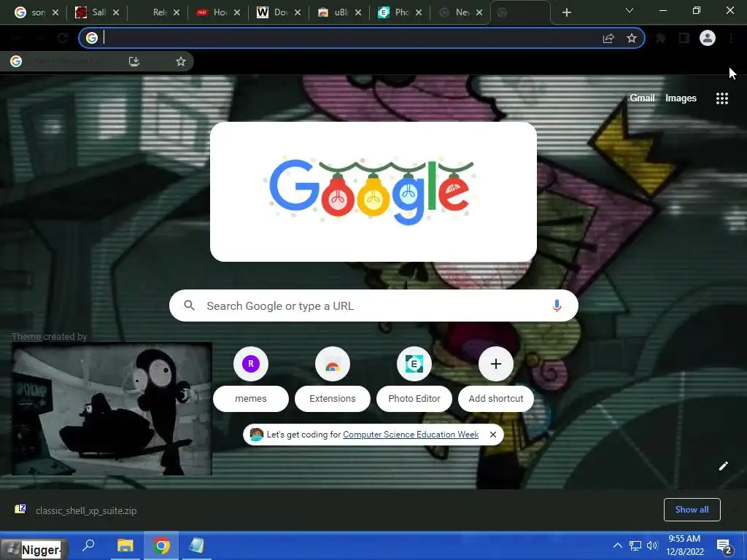Open Windows taskbar search
The width and height of the screenshot is (747, 560).
coord(88,545)
